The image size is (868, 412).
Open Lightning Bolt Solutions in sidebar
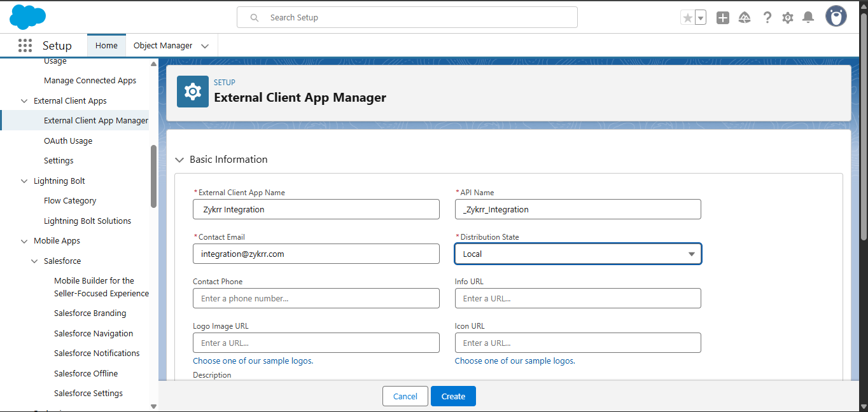[87, 221]
